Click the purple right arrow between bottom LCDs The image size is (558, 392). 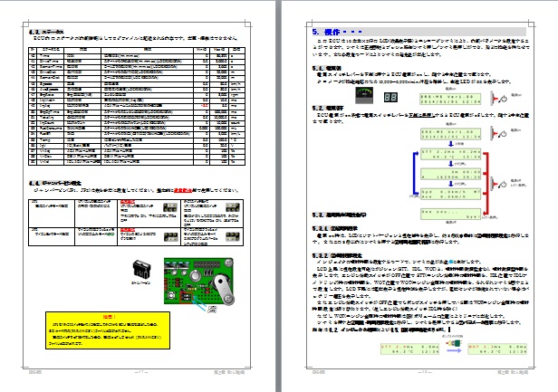pos(454,350)
